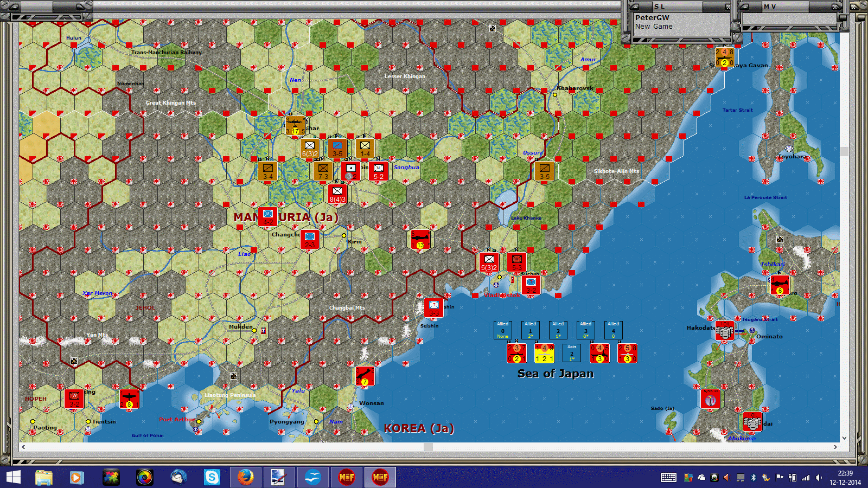Click the Allied 1 sea box
This screenshot has height=488, width=868.
(x=531, y=330)
